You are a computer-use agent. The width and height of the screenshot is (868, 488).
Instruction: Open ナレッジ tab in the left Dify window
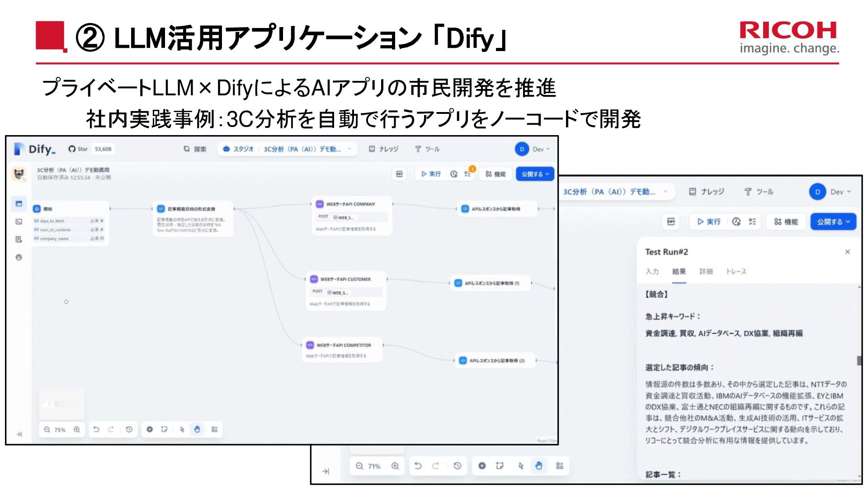pyautogui.click(x=383, y=149)
